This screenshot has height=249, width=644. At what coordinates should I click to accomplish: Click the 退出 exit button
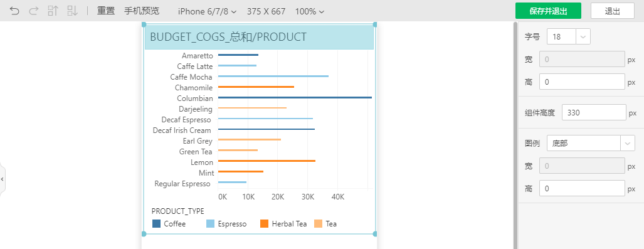[613, 11]
